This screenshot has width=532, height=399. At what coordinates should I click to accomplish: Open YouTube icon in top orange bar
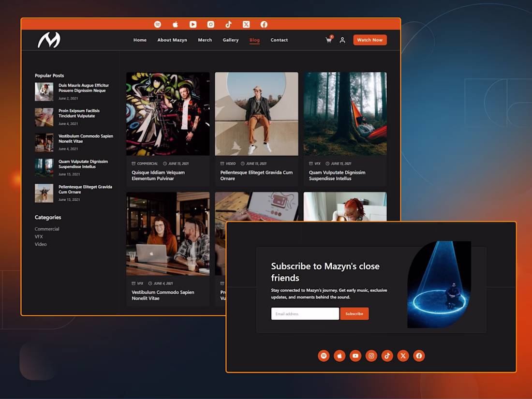tap(193, 25)
